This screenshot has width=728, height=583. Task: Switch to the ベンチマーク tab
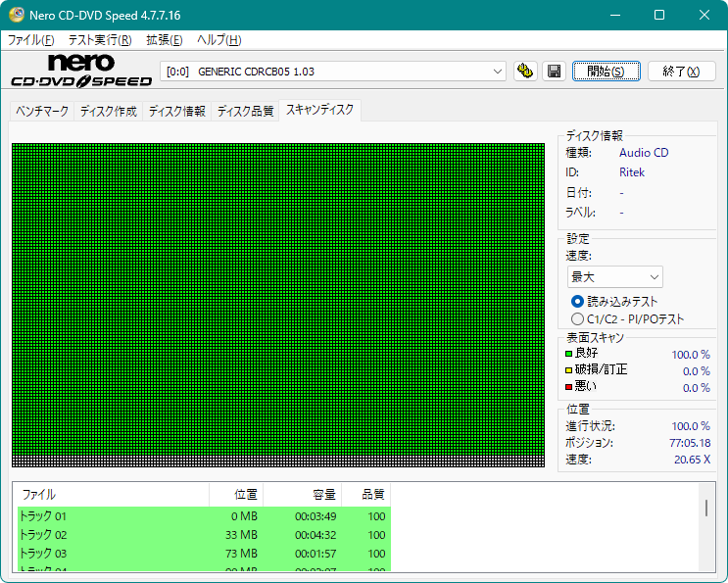[42, 112]
